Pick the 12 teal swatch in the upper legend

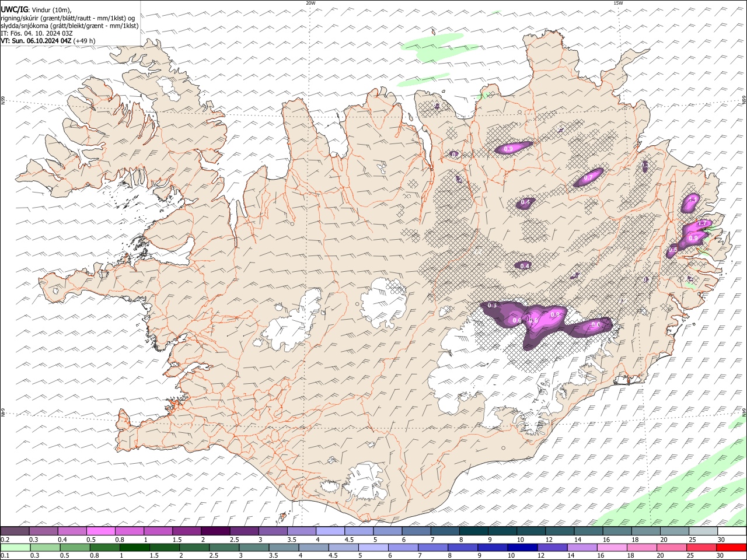pos(560,531)
